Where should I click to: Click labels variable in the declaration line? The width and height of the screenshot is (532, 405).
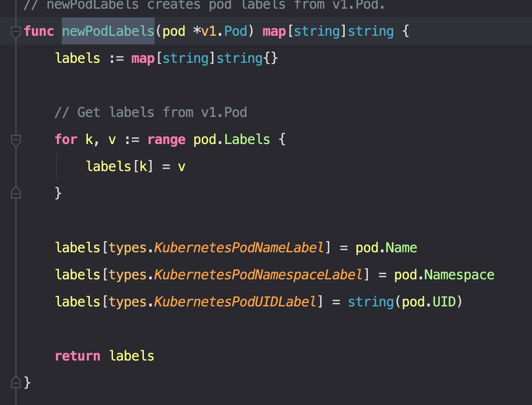77,58
